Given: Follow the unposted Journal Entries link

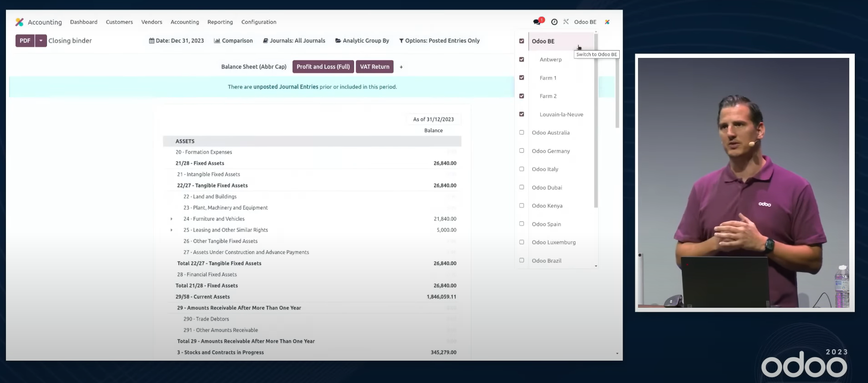Looking at the screenshot, I should (x=286, y=87).
